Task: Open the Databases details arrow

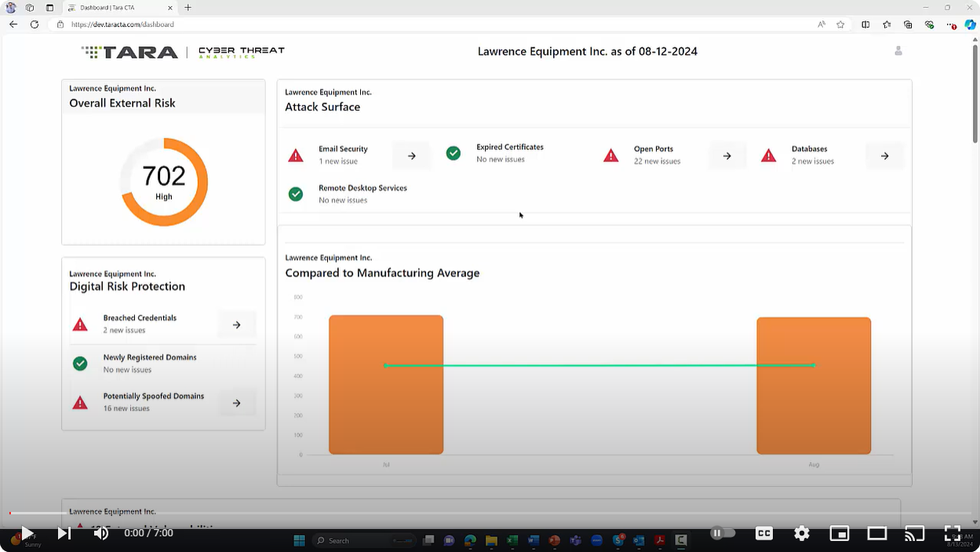Action: click(884, 155)
